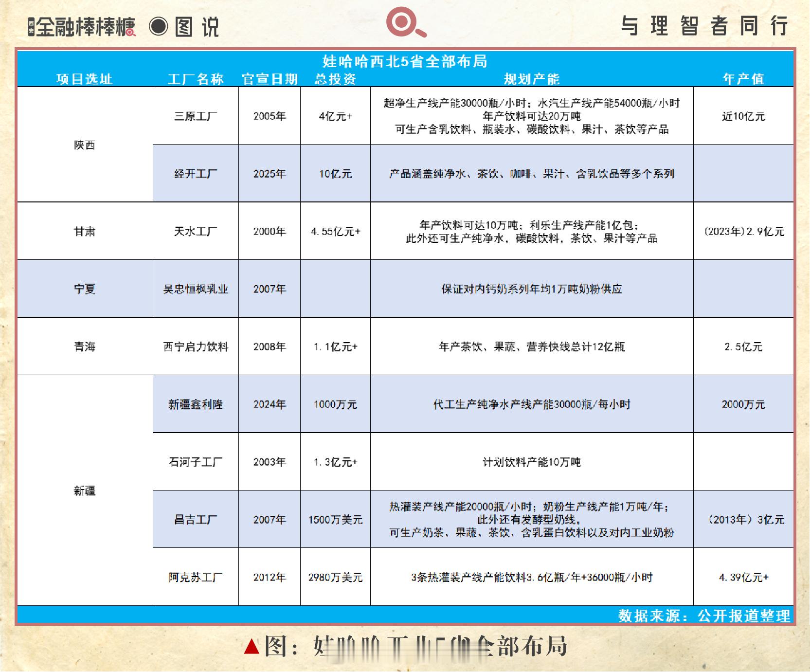
Task: Click the 2980万美元 investment value
Action: pos(335,578)
